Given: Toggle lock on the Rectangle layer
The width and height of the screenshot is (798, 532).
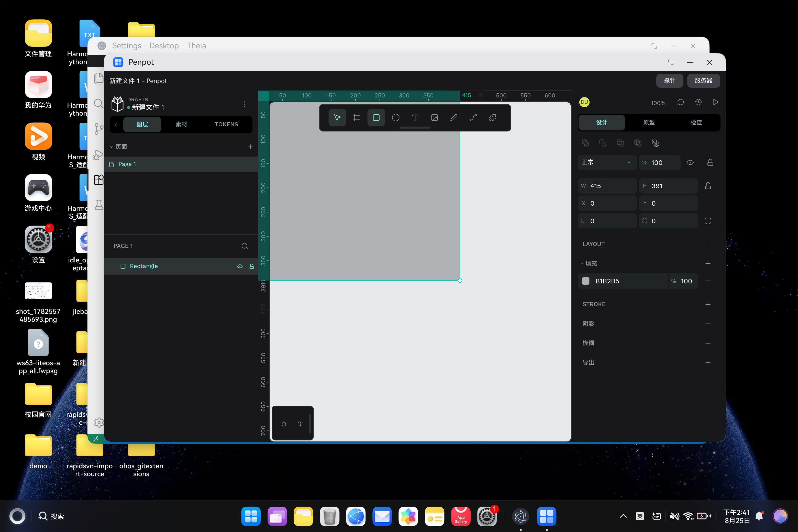Looking at the screenshot, I should tap(252, 266).
